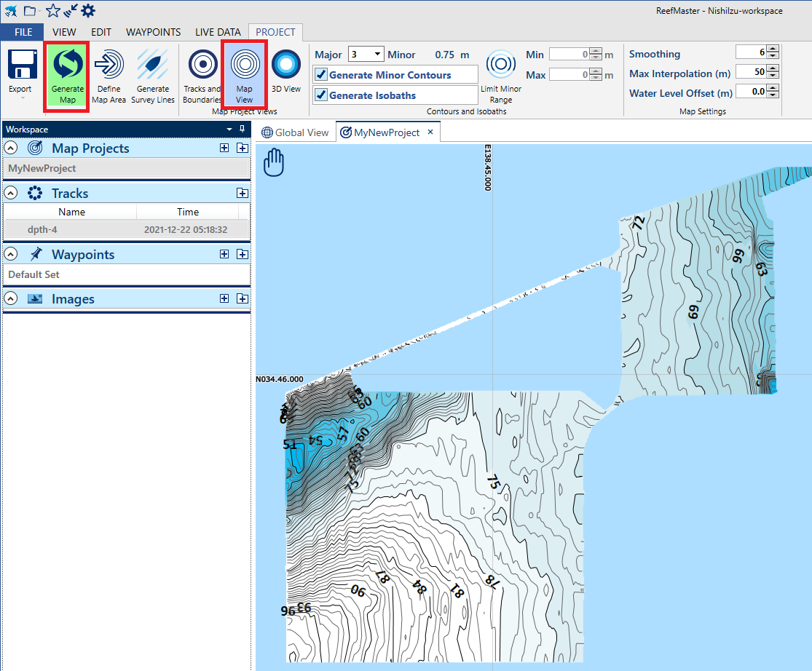812x671 pixels.
Task: Click the Generate Map icon
Action: point(67,65)
